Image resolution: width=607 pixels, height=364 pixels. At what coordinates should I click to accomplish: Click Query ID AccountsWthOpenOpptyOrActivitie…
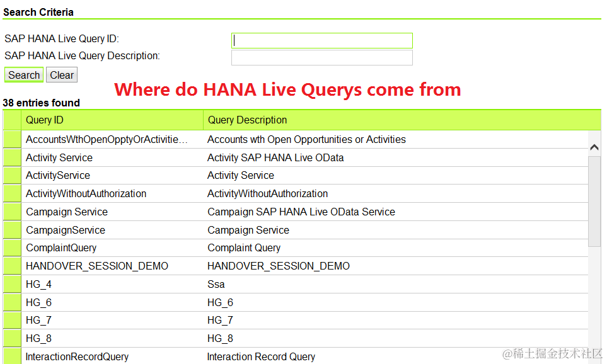point(107,139)
